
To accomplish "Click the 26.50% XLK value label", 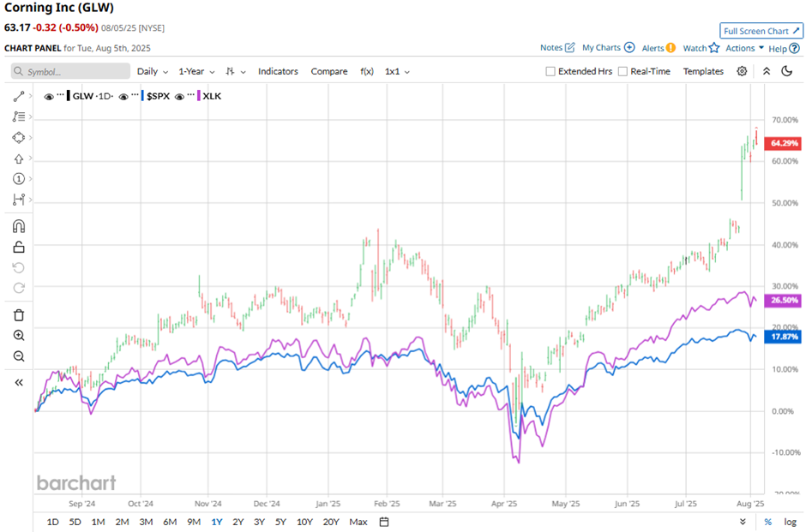I will tap(782, 301).
